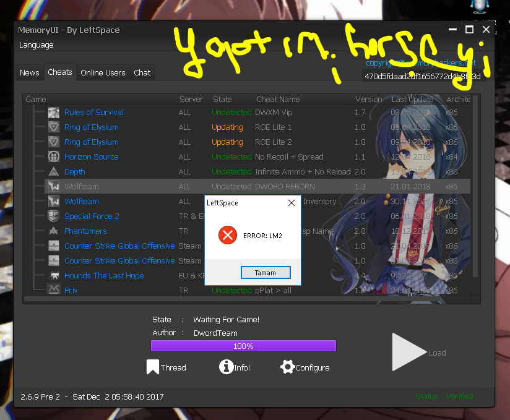Image resolution: width=510 pixels, height=420 pixels.
Task: Click the red error icon in the LeftSpace dialog
Action: tap(228, 235)
